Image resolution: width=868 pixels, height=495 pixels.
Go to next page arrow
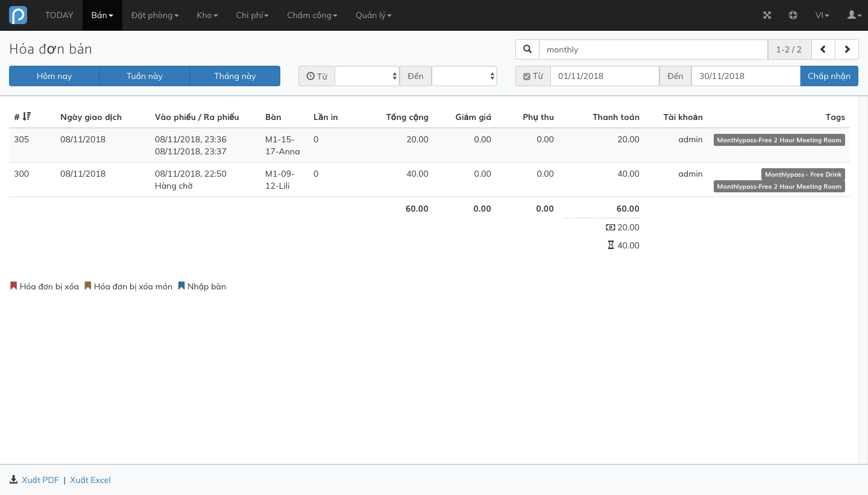(x=847, y=49)
